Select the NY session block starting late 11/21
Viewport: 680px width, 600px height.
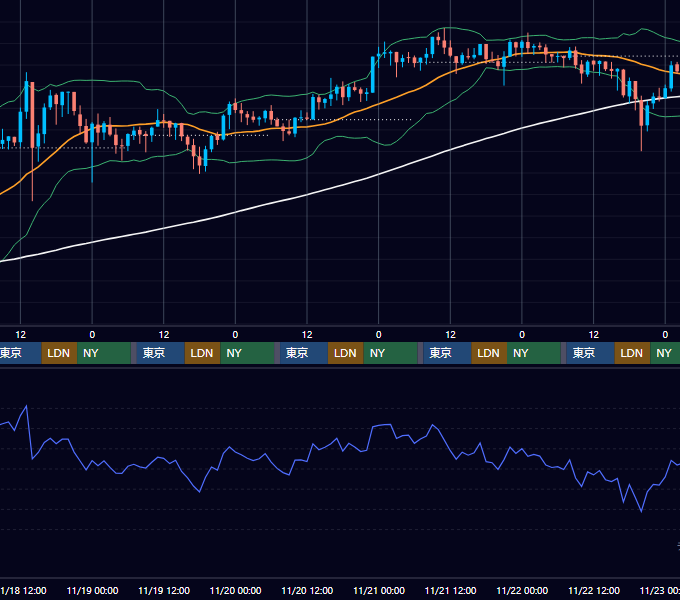point(534,353)
